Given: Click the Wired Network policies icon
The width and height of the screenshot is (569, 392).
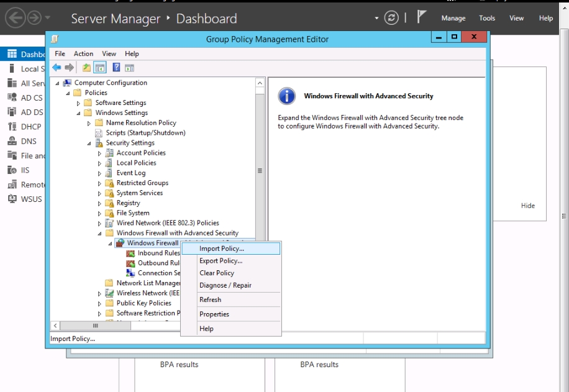Looking at the screenshot, I should [x=109, y=223].
